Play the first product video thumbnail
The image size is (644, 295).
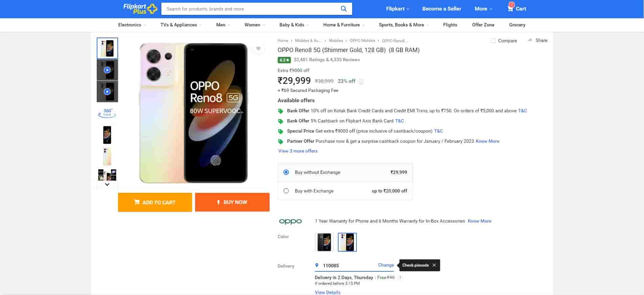tap(107, 70)
